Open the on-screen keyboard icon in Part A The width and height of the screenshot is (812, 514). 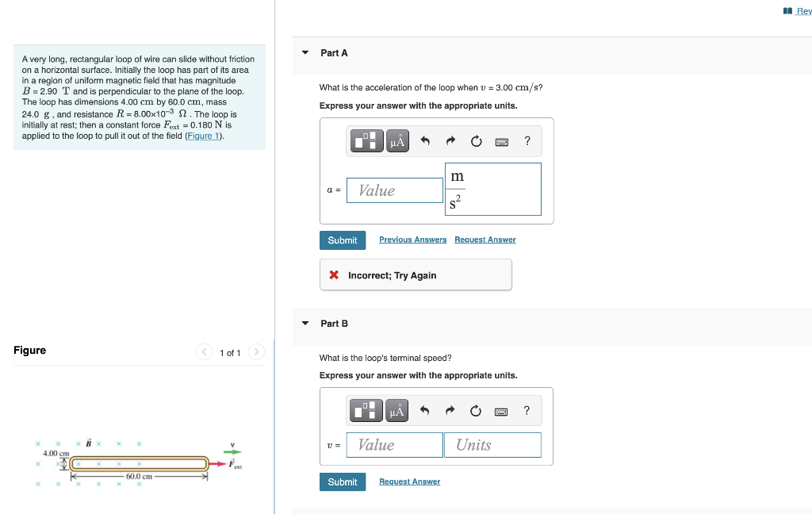[502, 140]
